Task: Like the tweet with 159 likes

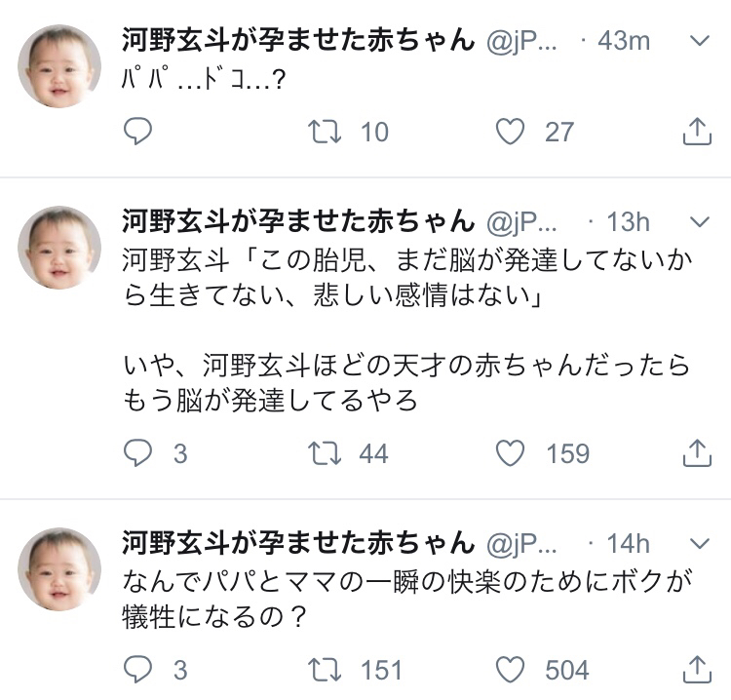Action: pos(510,452)
